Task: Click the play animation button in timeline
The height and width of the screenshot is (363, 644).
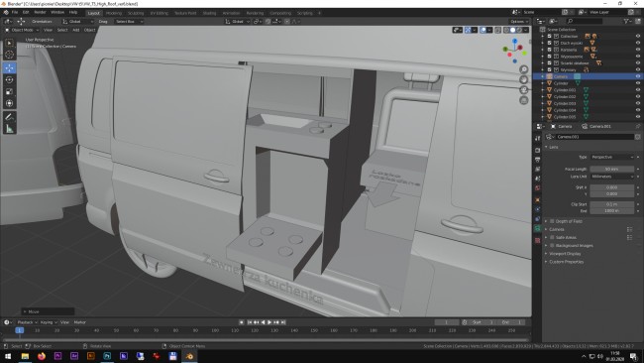Action: (x=269, y=322)
